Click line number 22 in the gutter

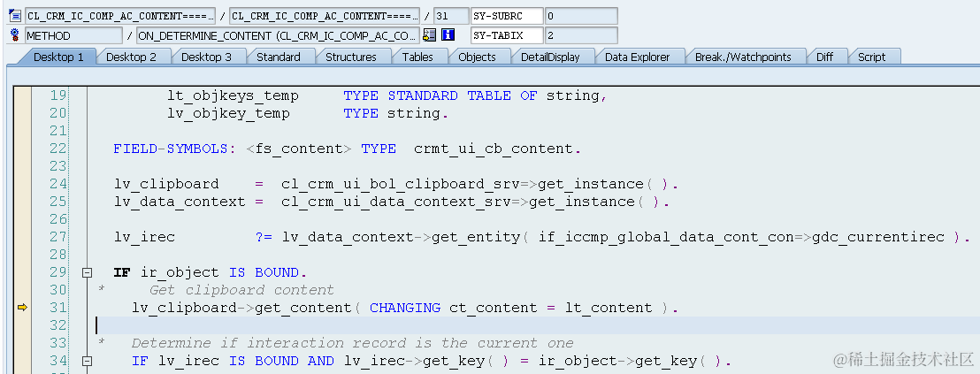click(57, 149)
